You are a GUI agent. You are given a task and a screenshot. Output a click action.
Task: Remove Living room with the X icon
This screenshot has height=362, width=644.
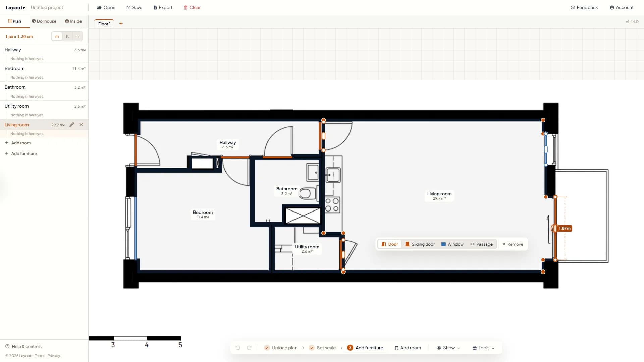pos(81,125)
